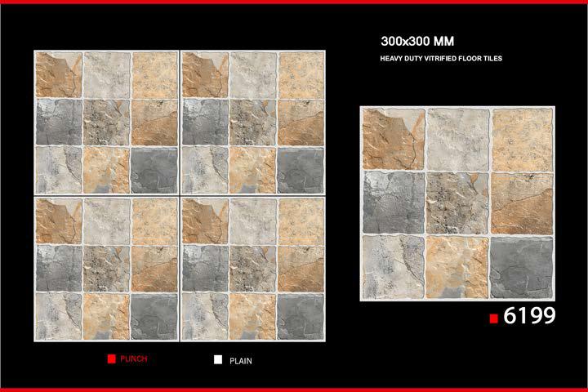The height and width of the screenshot is (392, 588).
Task: Click the bottom-right tile in four-tile layout
Action: tap(252, 269)
